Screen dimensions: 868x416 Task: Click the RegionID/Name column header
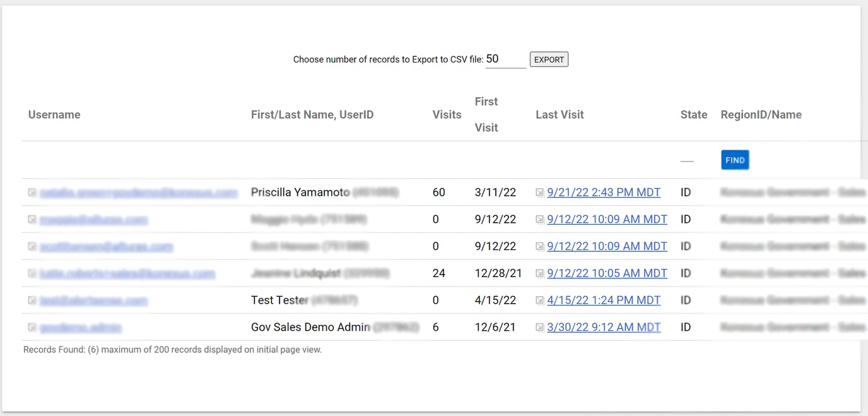point(761,114)
